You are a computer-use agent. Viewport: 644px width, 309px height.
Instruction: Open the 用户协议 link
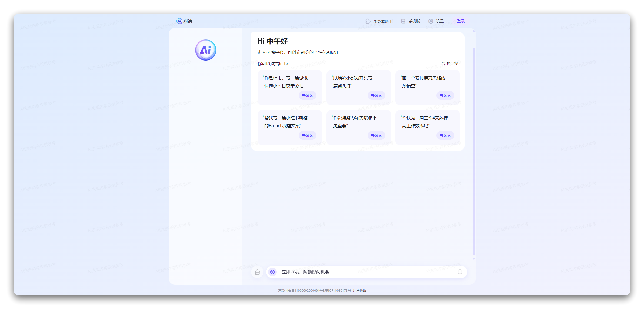coord(359,290)
